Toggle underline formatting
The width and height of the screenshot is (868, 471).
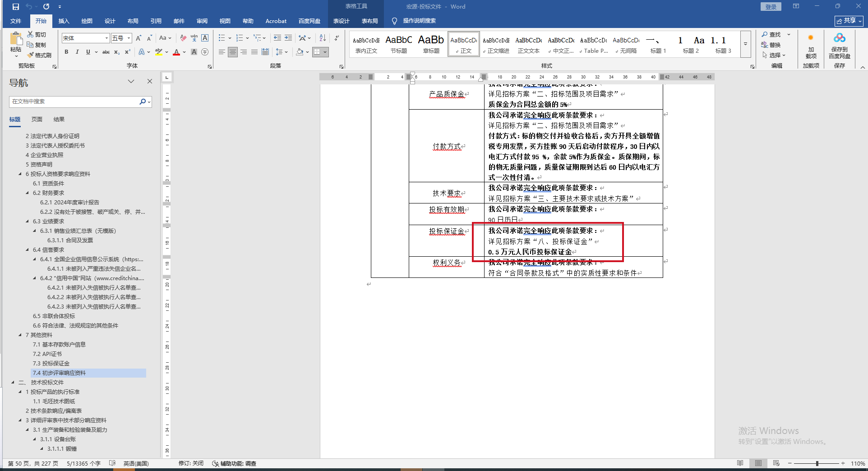point(88,52)
